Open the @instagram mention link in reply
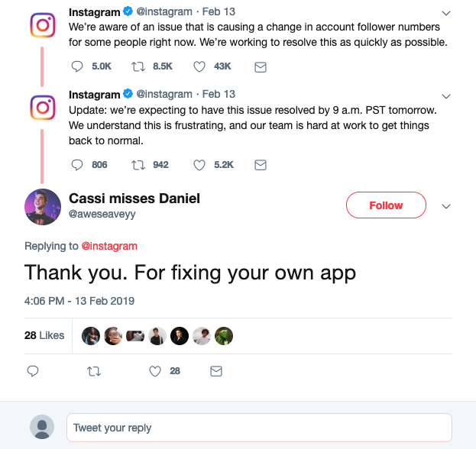 [109, 246]
